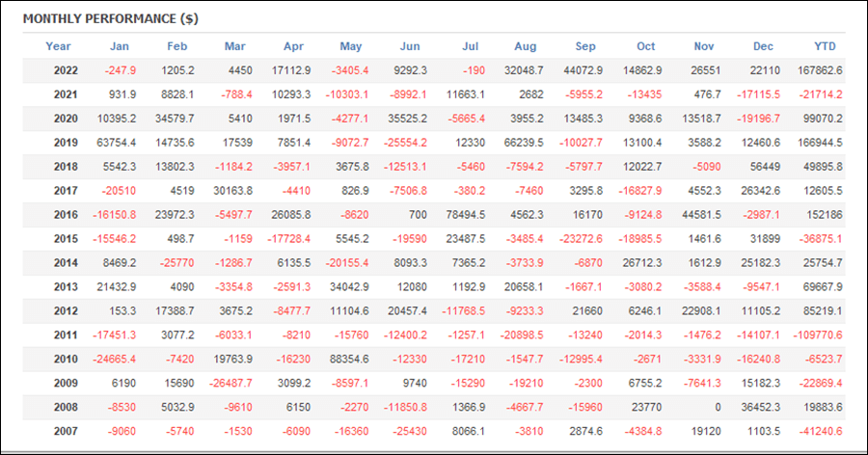Select the 2011 YTD value -109770.6
The image size is (868, 455).
point(818,335)
